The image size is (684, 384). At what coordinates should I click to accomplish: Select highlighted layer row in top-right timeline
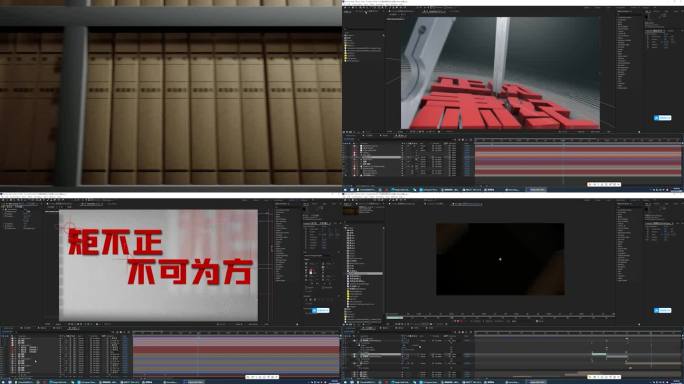[x=380, y=157]
